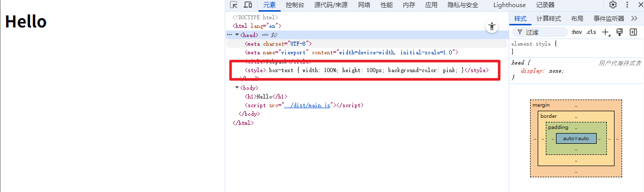This screenshot has width=644, height=192.
Task: Open the 记录器 tab
Action: point(545,5)
